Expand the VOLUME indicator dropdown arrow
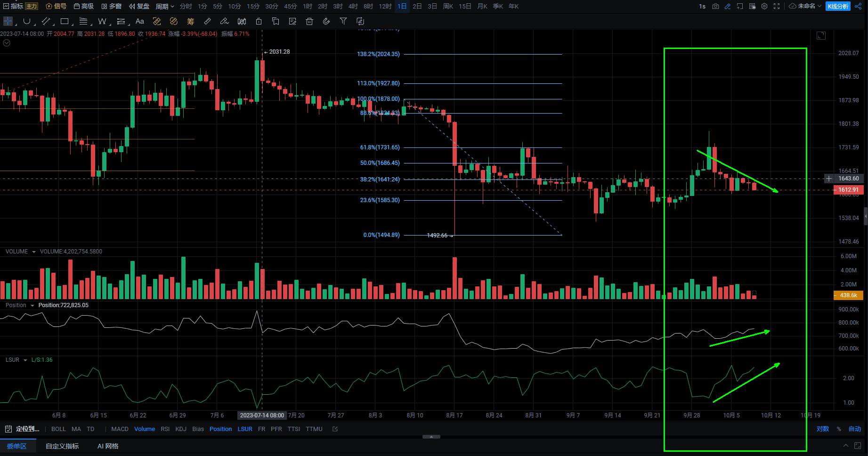Screen dimensions: 868x456 tap(34, 252)
